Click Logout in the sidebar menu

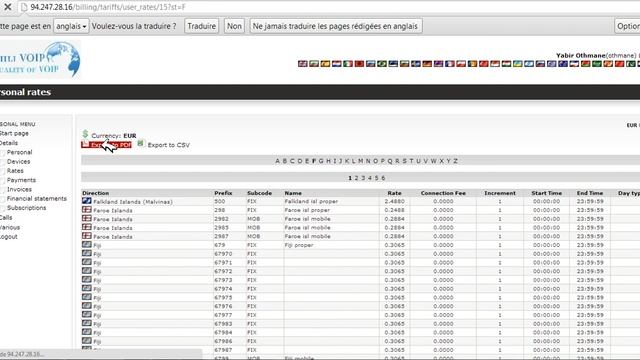coord(9,237)
